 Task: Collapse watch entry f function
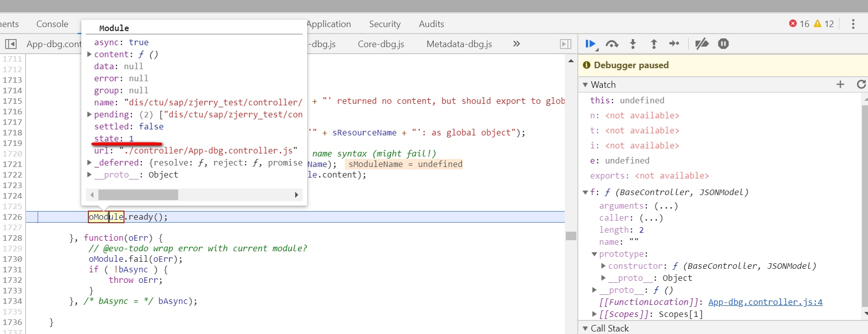click(585, 192)
